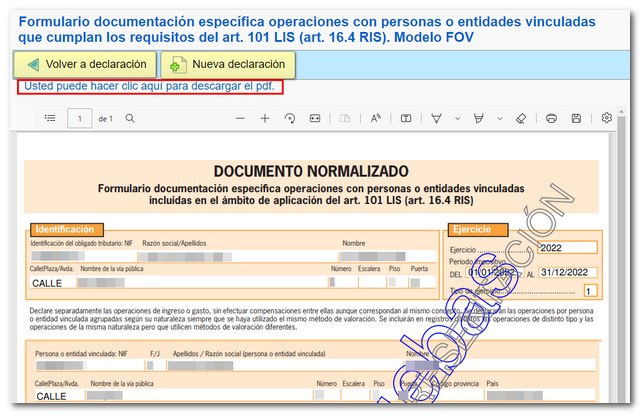Zoom in the PDF with plus icon
Viewport: 641px width, 414px height.
265,119
